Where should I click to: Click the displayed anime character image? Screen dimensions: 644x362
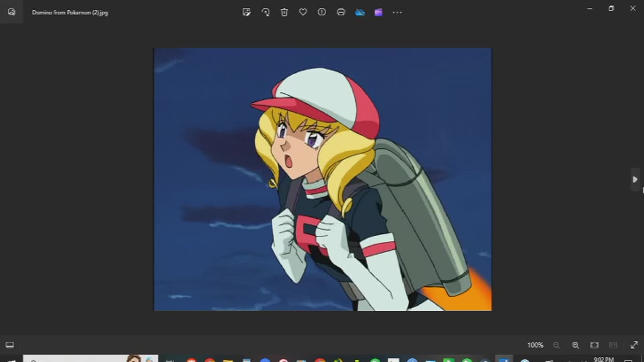323,179
